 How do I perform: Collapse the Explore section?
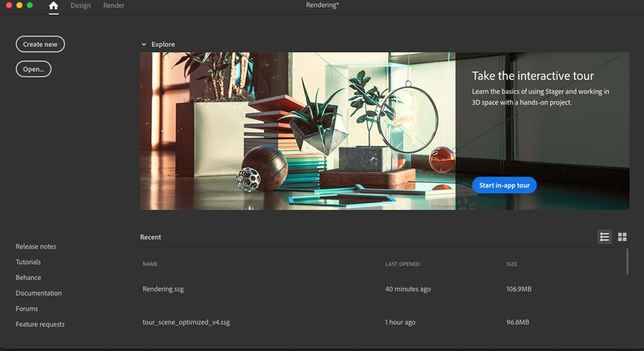[144, 44]
